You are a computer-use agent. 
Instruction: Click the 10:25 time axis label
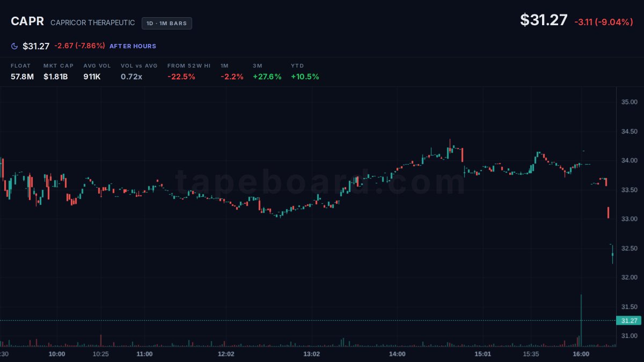pos(100,354)
